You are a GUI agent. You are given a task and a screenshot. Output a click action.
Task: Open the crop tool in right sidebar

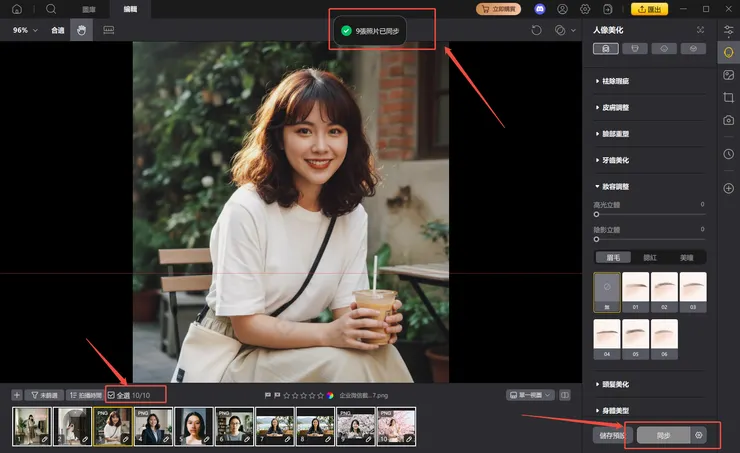pos(728,97)
